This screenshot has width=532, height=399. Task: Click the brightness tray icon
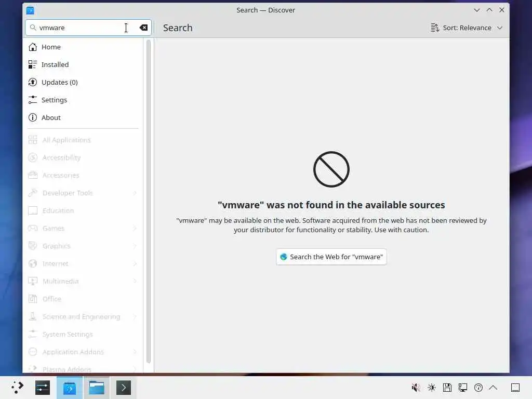pos(432,388)
